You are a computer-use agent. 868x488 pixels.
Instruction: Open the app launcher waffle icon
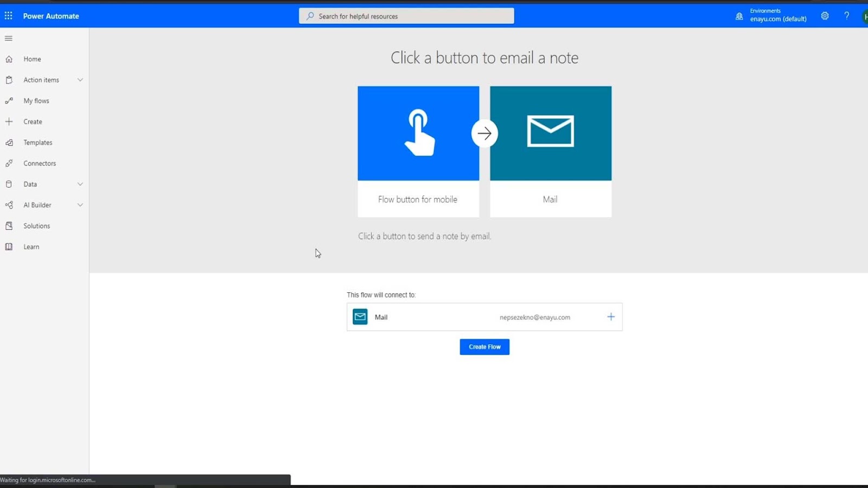8,16
